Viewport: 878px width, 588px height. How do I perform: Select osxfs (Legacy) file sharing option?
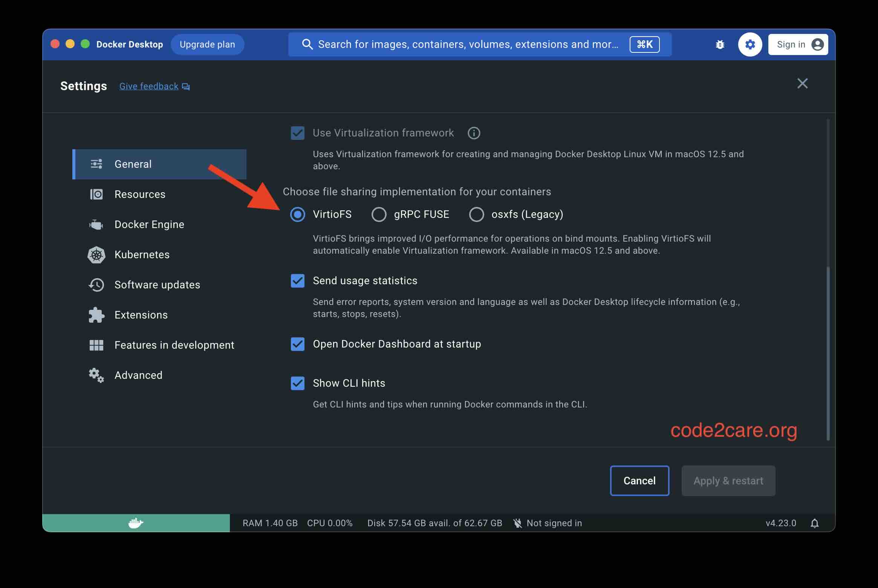click(x=476, y=214)
